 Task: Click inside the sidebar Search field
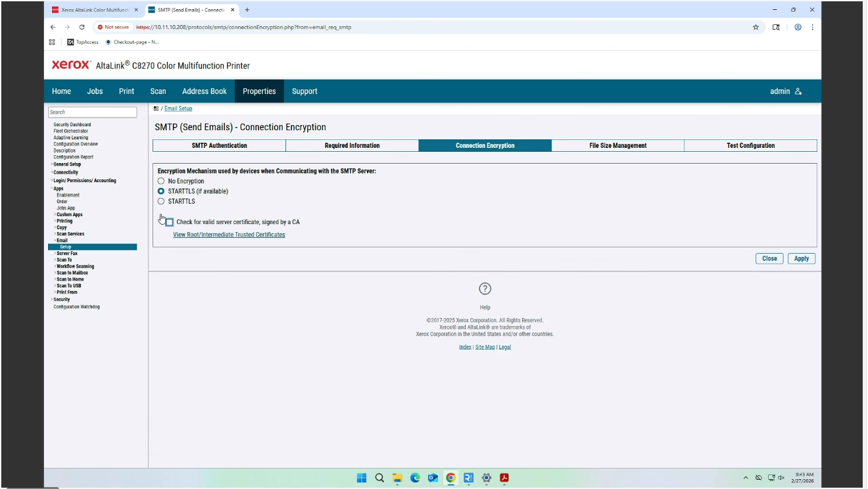pyautogui.click(x=92, y=112)
